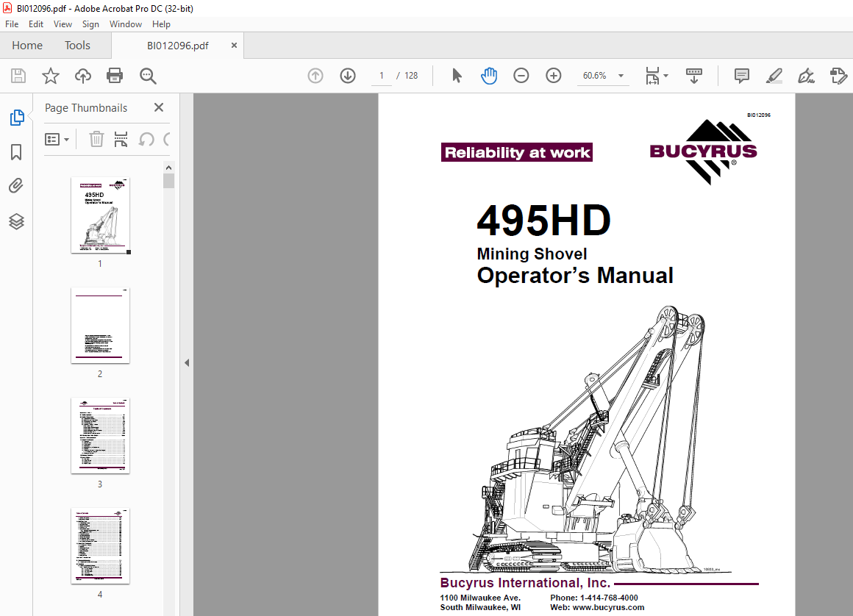853x616 pixels.
Task: Select the BI012096.pdf document tab
Action: tap(177, 46)
